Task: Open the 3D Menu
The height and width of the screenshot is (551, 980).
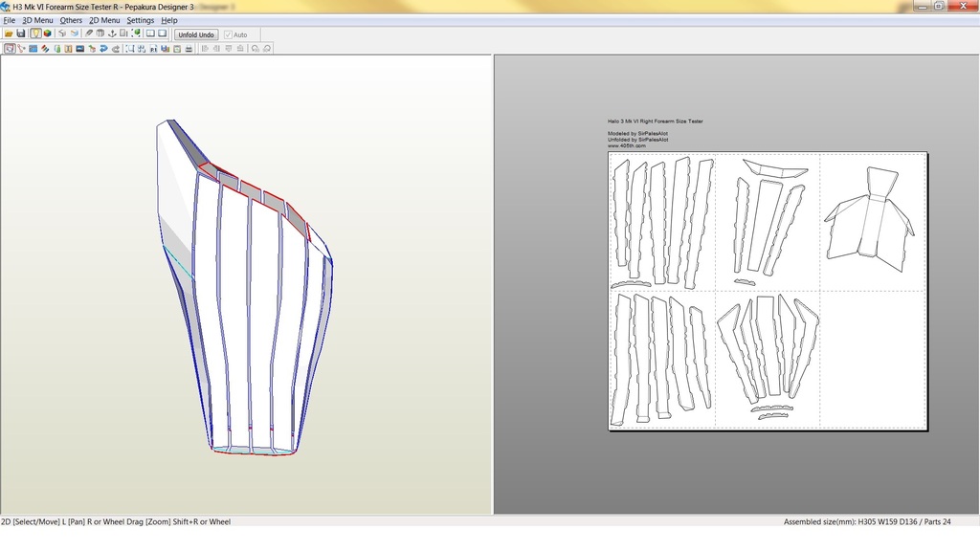Action: [x=37, y=20]
